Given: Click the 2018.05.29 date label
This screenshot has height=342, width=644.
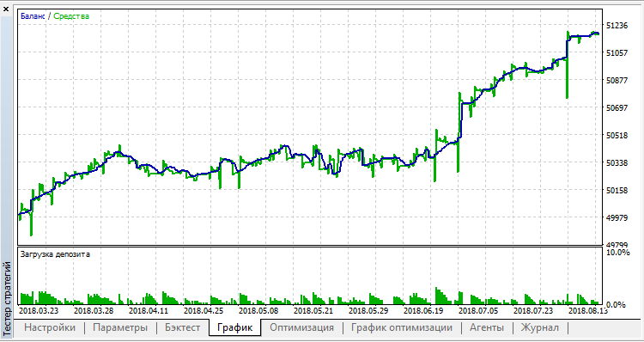Looking at the screenshot, I should (369, 310).
